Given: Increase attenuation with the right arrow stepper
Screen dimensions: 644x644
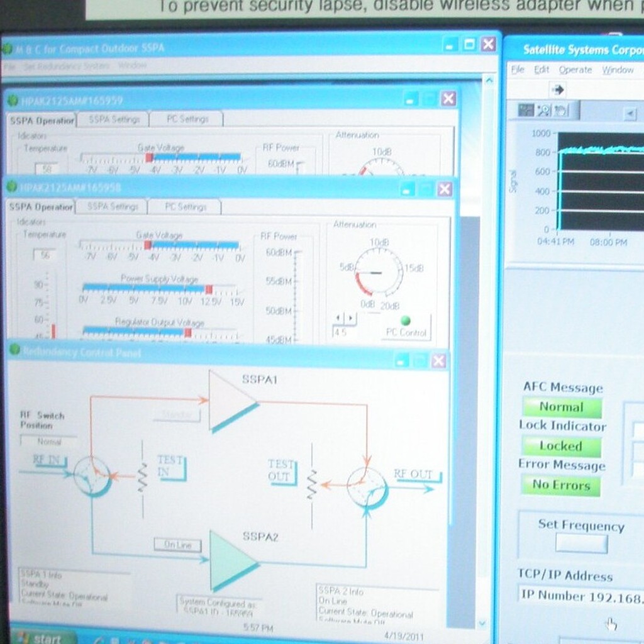Looking at the screenshot, I should [350, 318].
